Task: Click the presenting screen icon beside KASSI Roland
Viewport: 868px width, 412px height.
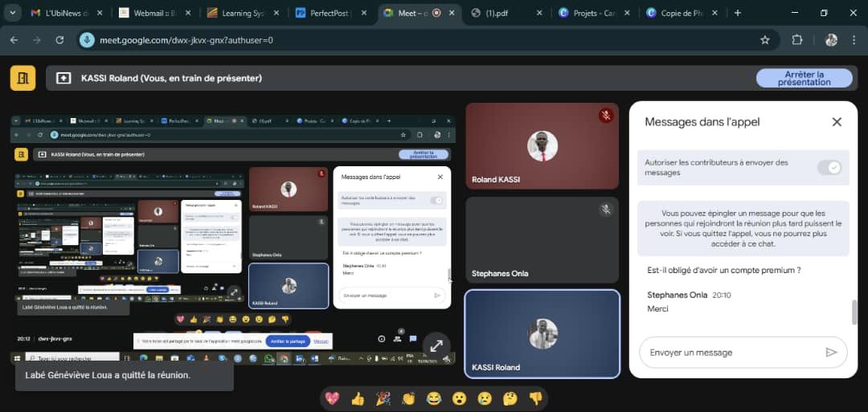Action: click(x=63, y=79)
